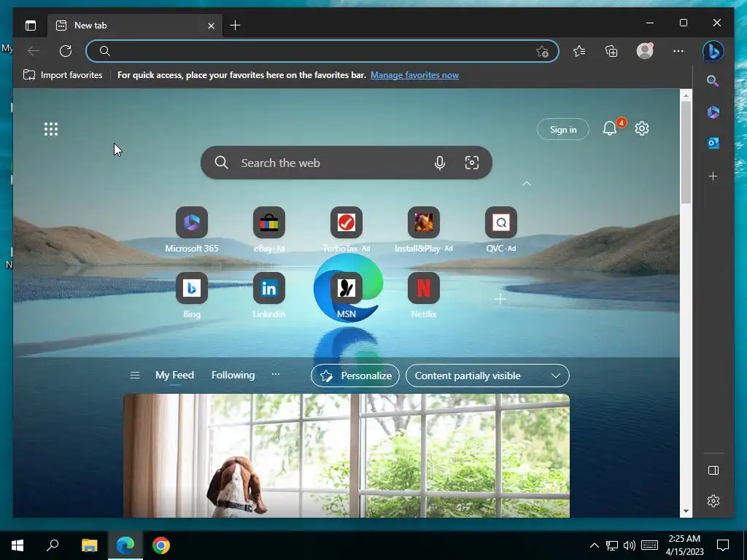The image size is (747, 560).
Task: Open sidebar settings gear
Action: tap(713, 501)
